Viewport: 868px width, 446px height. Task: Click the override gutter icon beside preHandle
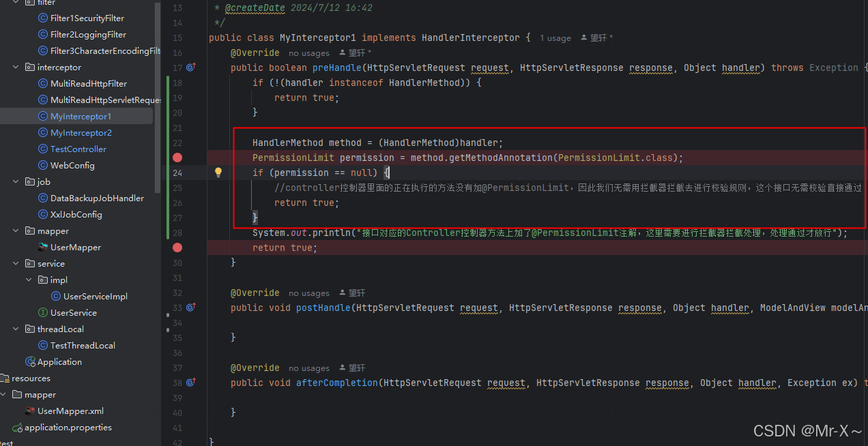pyautogui.click(x=191, y=68)
